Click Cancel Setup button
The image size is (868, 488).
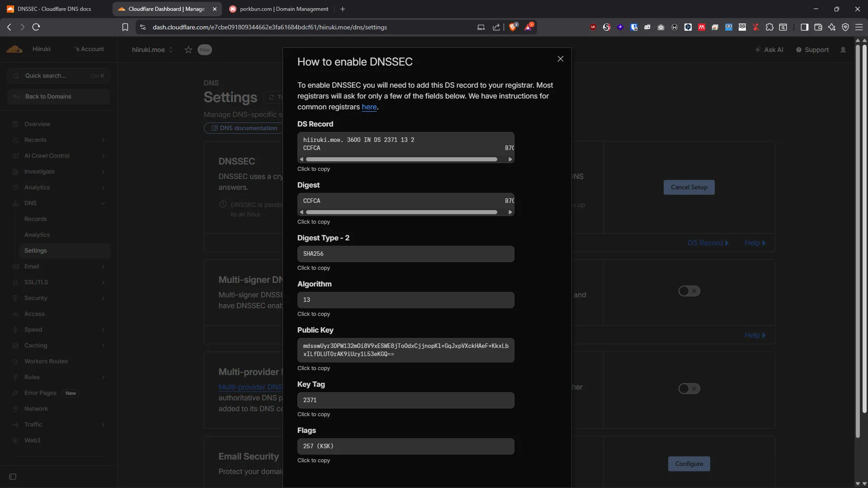[x=689, y=188]
